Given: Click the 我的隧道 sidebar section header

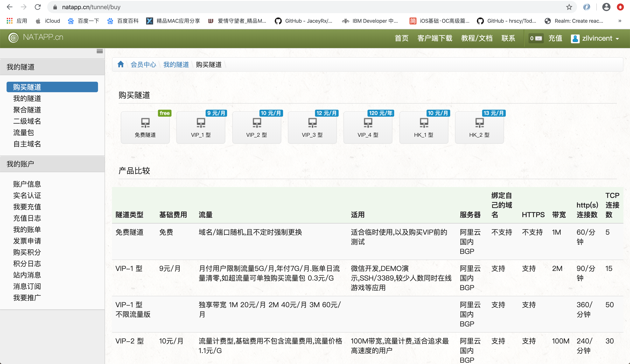Looking at the screenshot, I should point(52,67).
